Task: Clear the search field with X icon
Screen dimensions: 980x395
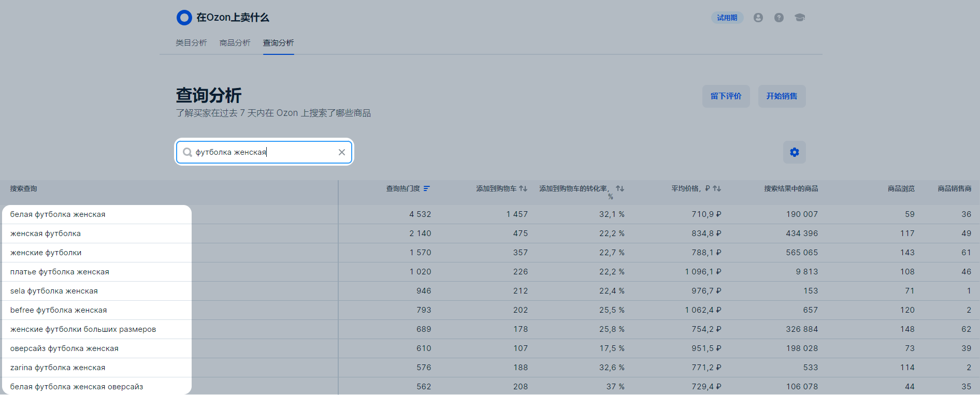Action: pyautogui.click(x=342, y=152)
